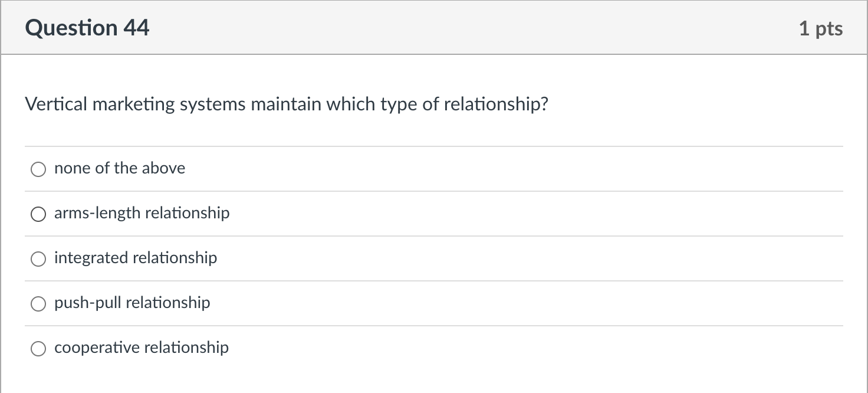The height and width of the screenshot is (393, 868).
Task: Click the "integrated relationship" label text
Action: [x=135, y=258]
